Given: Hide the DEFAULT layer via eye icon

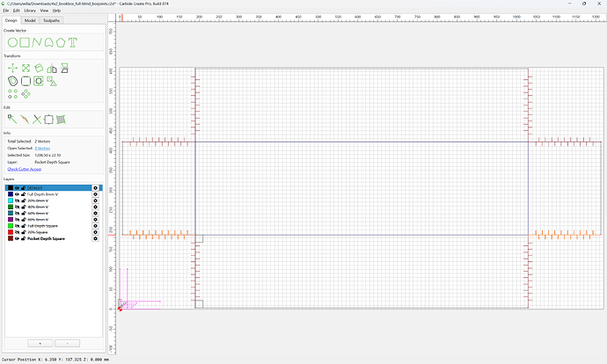Looking at the screenshot, I should pos(17,188).
